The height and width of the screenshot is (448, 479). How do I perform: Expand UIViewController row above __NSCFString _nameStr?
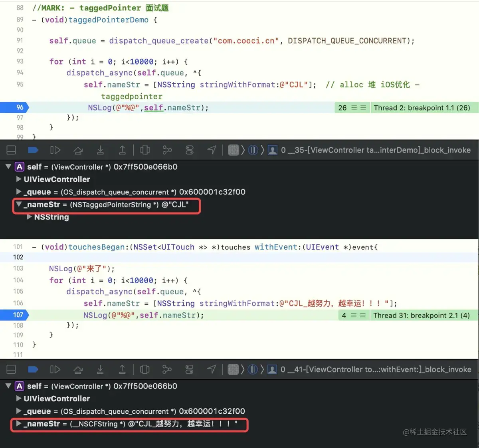(x=19, y=399)
